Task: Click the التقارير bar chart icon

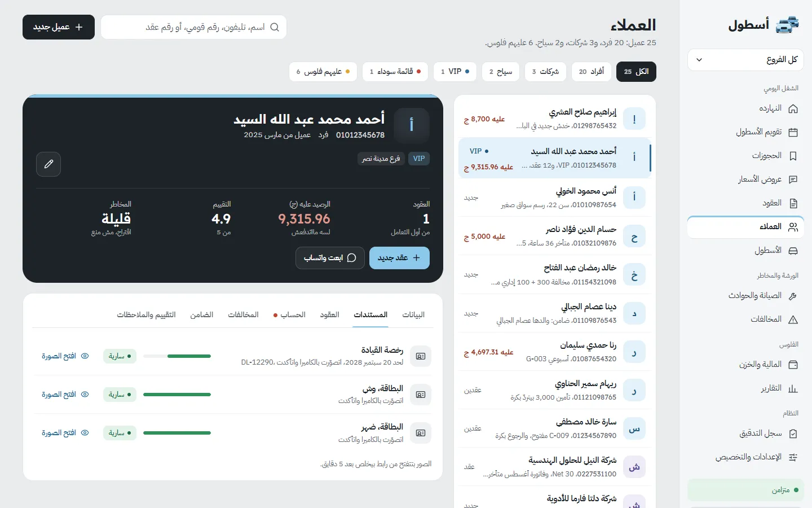Action: click(793, 388)
